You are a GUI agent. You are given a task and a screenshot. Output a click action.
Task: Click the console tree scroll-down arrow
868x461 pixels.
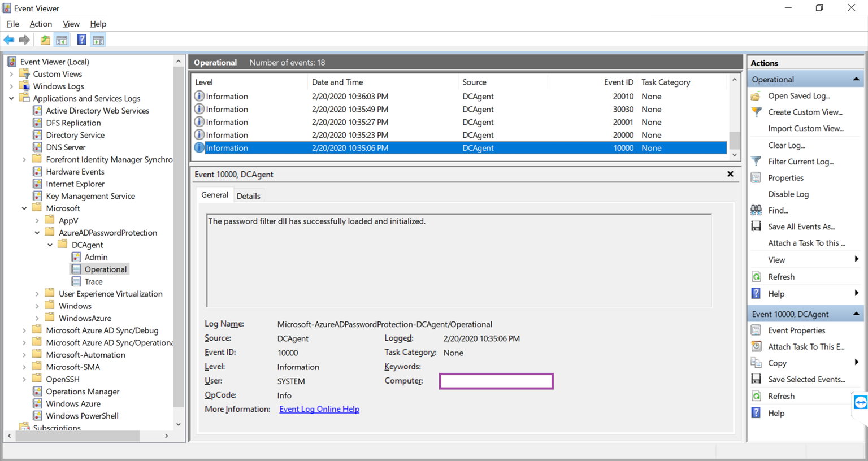(x=179, y=424)
